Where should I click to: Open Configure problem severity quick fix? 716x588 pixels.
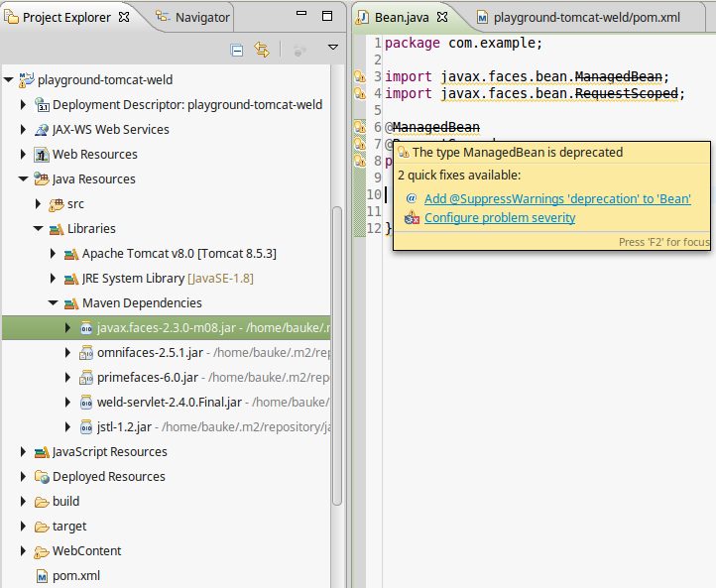[x=500, y=218]
